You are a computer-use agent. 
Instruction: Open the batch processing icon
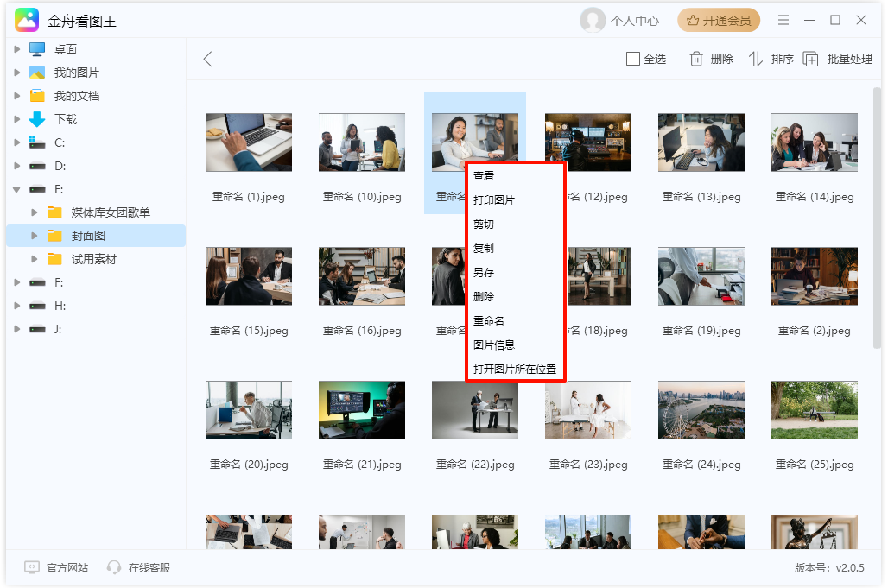(810, 59)
